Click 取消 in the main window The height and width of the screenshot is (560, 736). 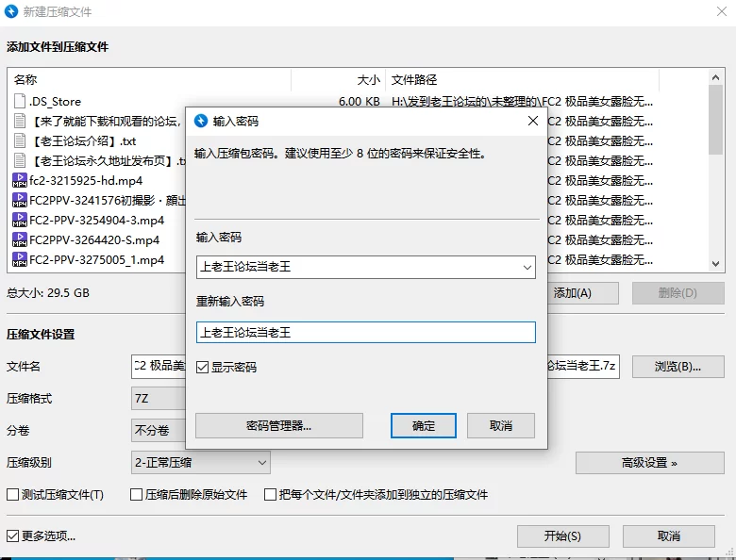click(x=668, y=536)
